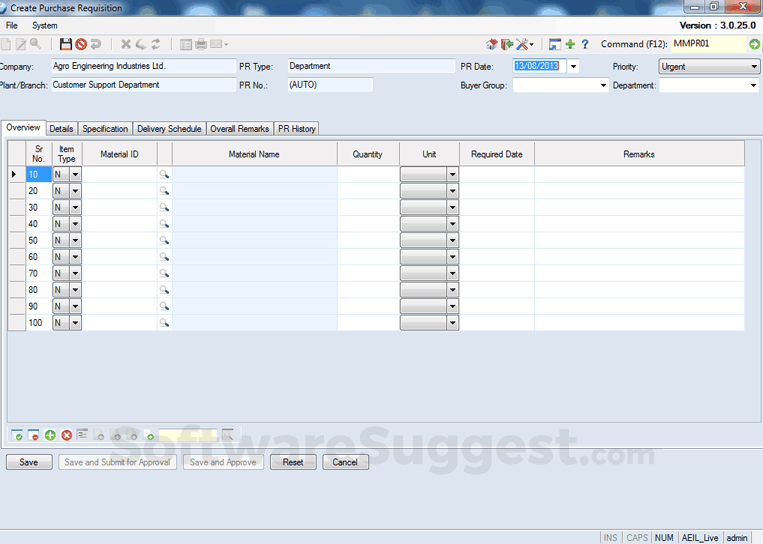Image resolution: width=763 pixels, height=544 pixels.
Task: Click the save floppy disk toolbar icon
Action: click(66, 44)
